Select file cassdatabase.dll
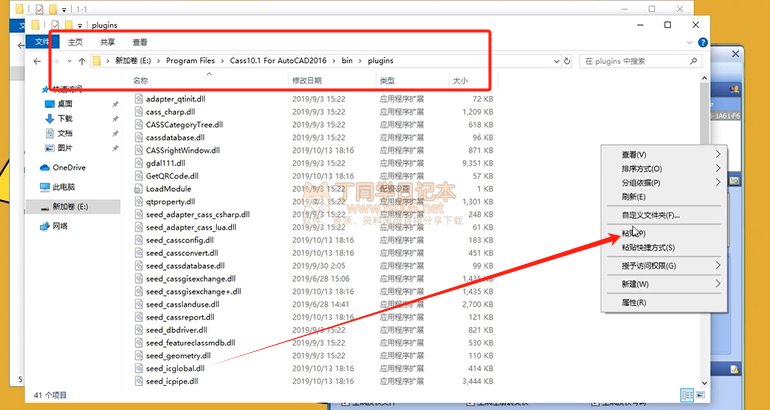The height and width of the screenshot is (410, 770). coord(175,137)
